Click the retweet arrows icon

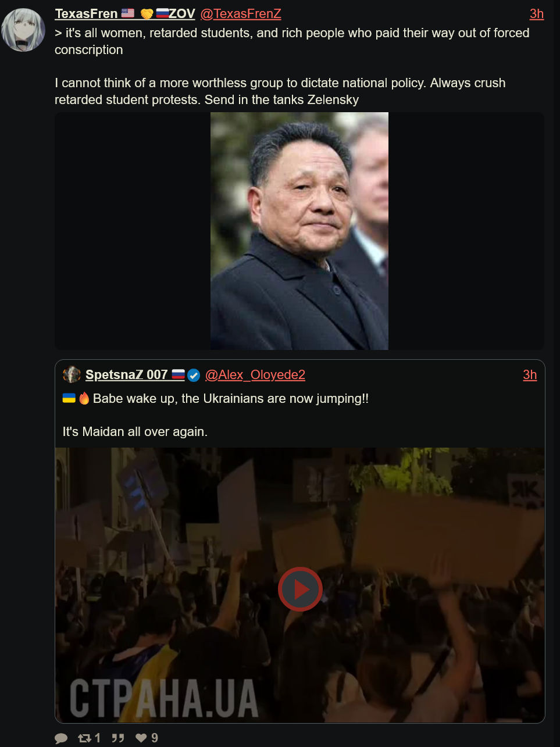click(x=84, y=738)
